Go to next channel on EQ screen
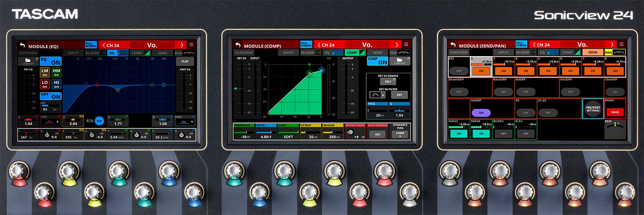The image size is (644, 215). click(x=182, y=45)
